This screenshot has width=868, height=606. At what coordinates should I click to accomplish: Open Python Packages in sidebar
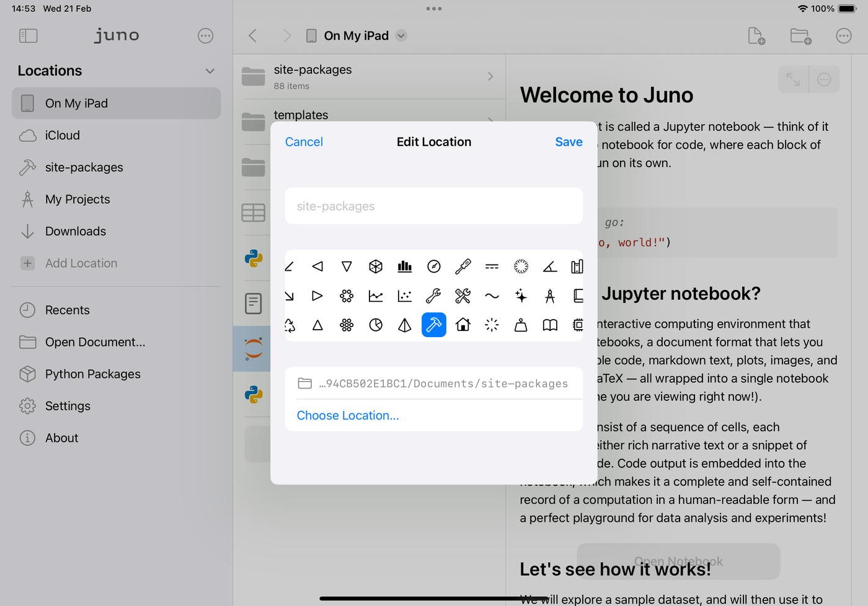[92, 374]
